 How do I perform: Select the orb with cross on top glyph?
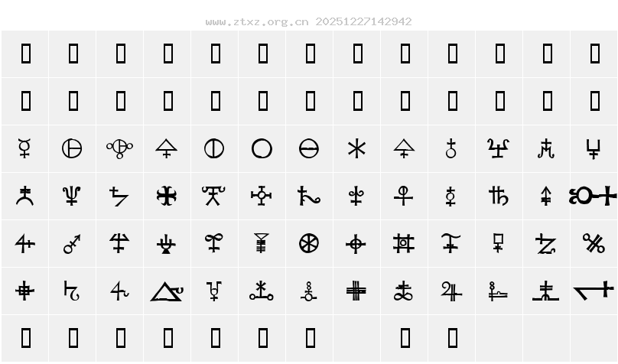(451, 148)
